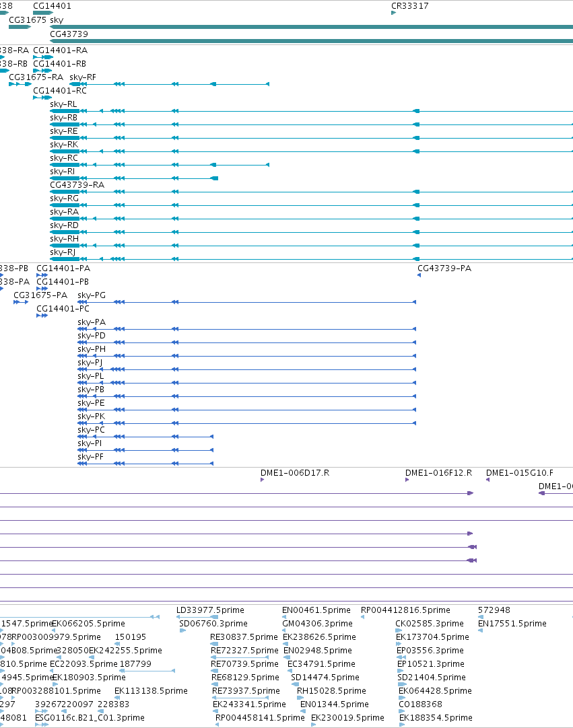Select the EK238626.5prime EST label
Viewport: 573px width, 728px height.
319,637
